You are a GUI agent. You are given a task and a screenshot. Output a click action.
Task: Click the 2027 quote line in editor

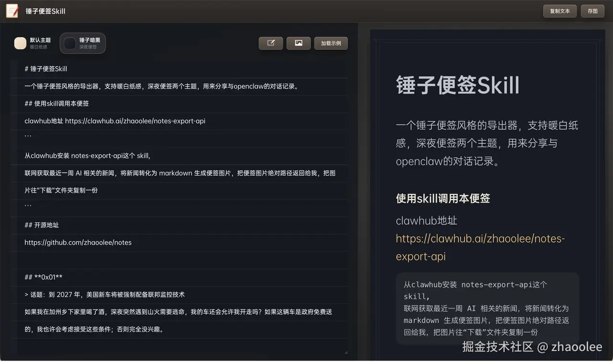[104, 295]
